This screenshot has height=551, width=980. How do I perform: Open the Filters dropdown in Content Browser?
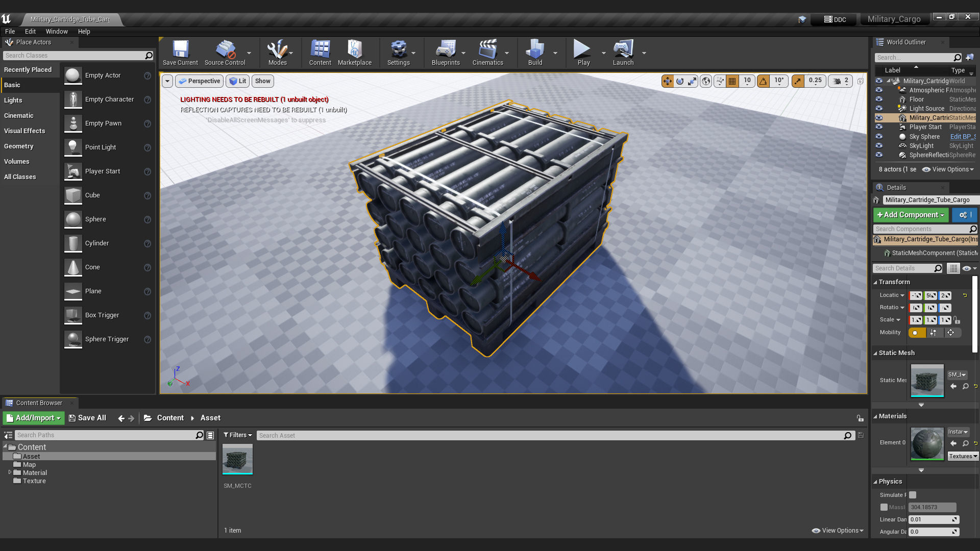click(237, 435)
